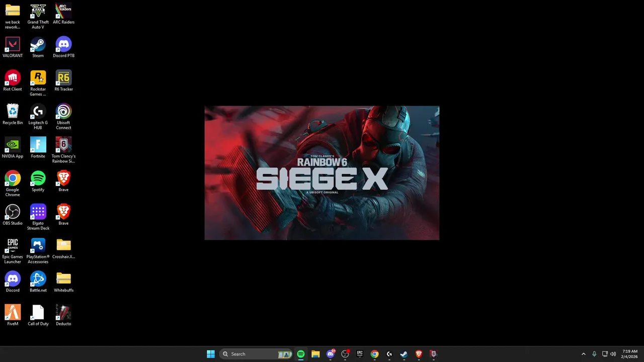Click the microphone icon in the system tray
This screenshot has width=644, height=362.
click(594, 354)
